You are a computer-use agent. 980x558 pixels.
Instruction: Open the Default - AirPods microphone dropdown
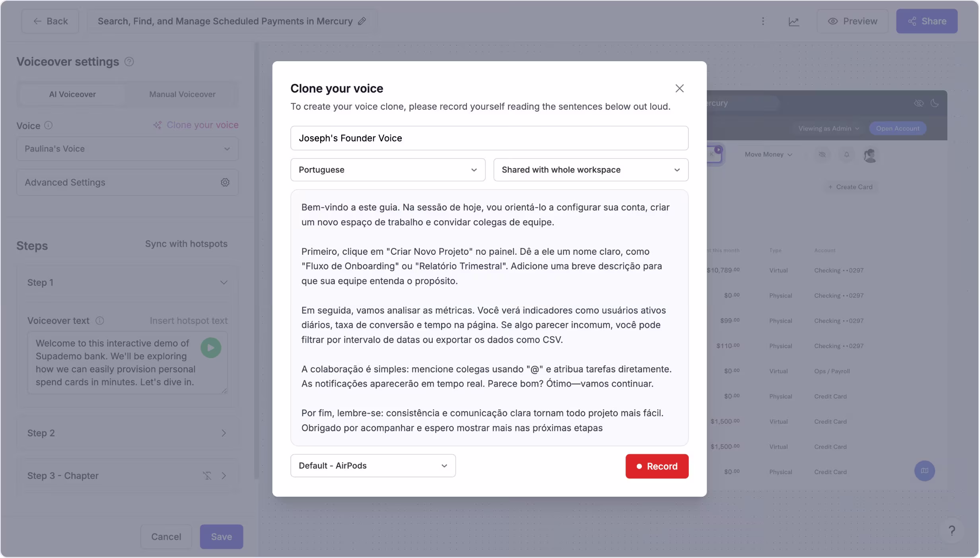pyautogui.click(x=373, y=465)
